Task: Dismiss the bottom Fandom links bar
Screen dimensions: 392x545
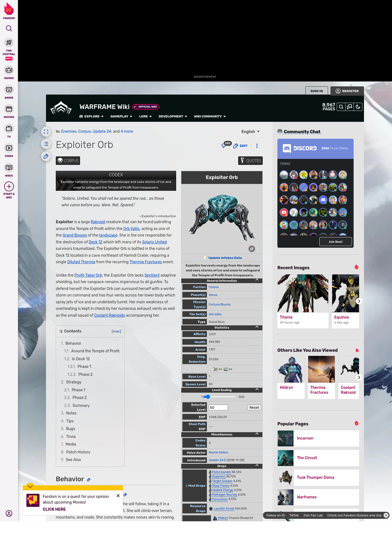Action: (386, 515)
